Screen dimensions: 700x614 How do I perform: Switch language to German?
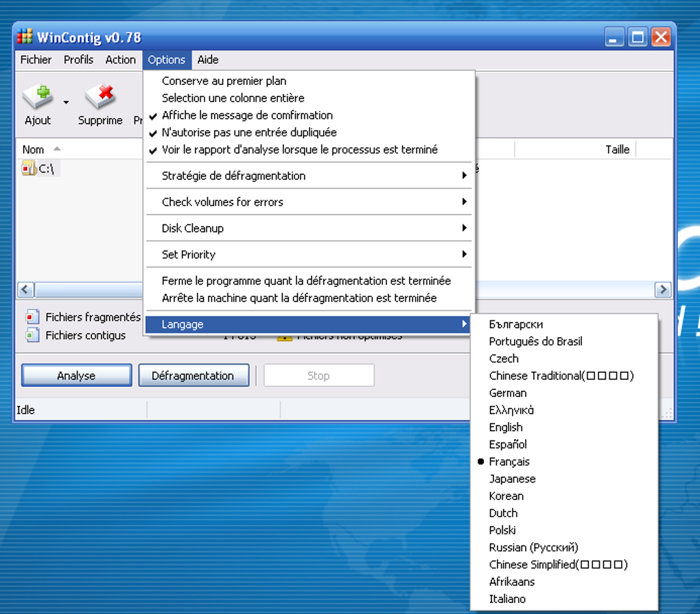pos(564,393)
